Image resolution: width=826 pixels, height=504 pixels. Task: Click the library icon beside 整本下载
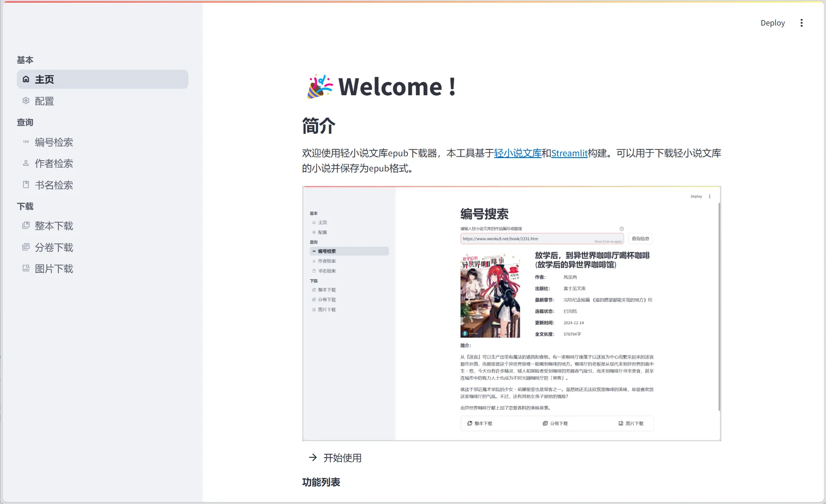pyautogui.click(x=26, y=226)
